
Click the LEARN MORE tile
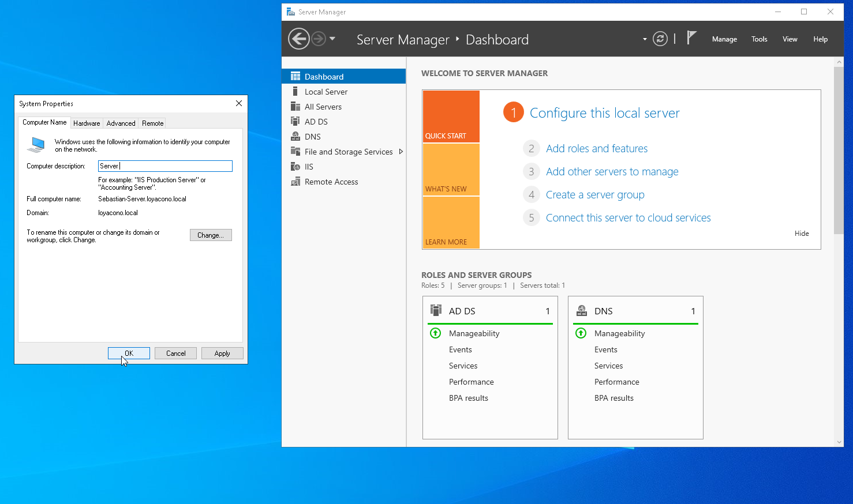coord(451,223)
